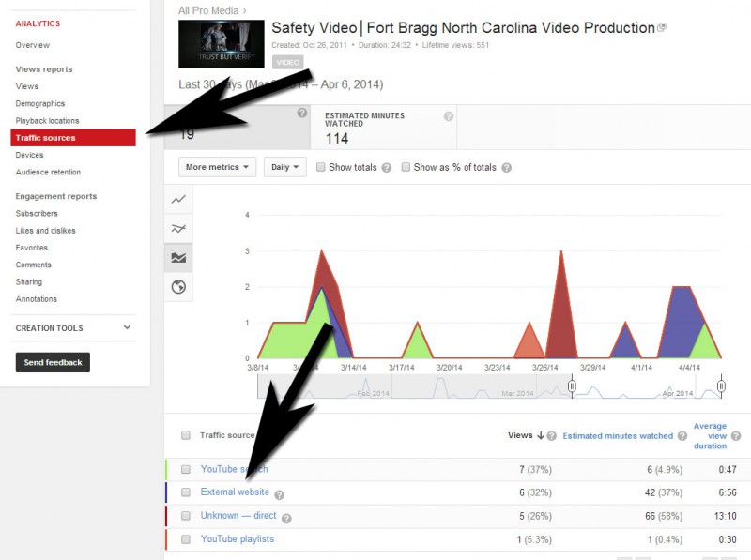The width and height of the screenshot is (751, 560).
Task: Click the All Pro Media breadcrumb link
Action: coord(208,10)
